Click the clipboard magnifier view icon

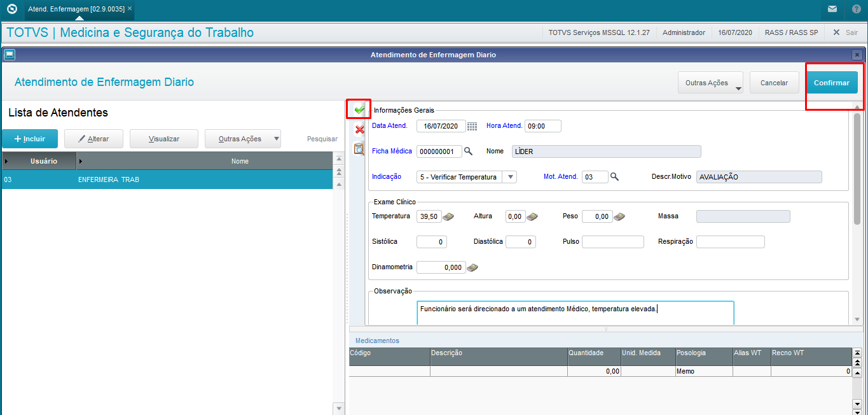359,150
